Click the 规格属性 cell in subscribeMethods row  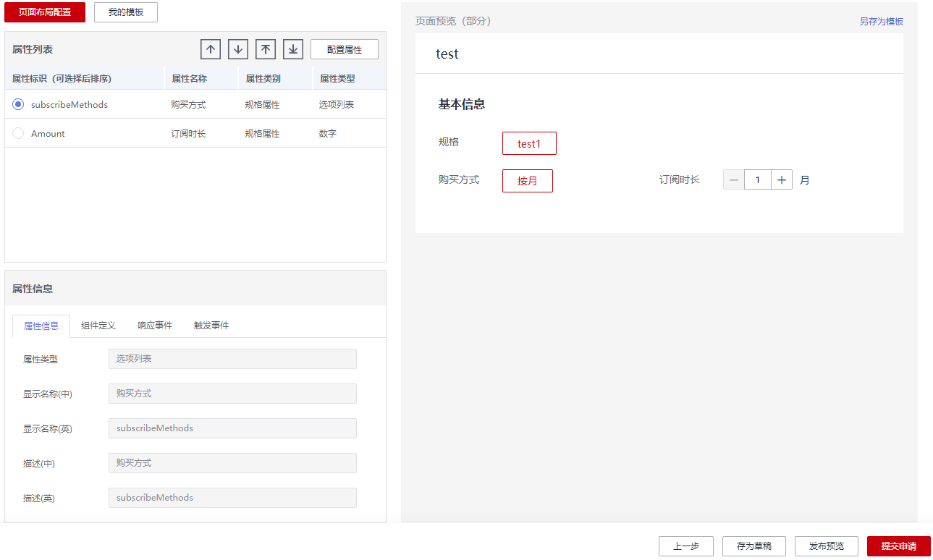pos(262,104)
